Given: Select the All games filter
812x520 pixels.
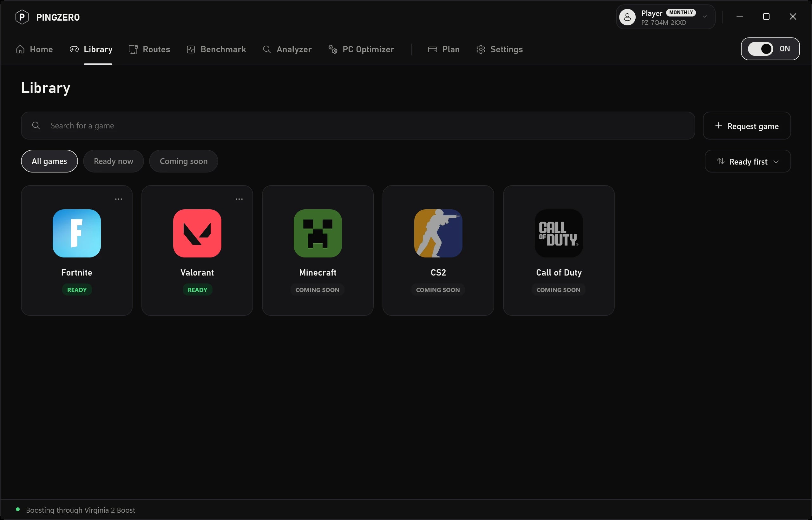Looking at the screenshot, I should [49, 161].
